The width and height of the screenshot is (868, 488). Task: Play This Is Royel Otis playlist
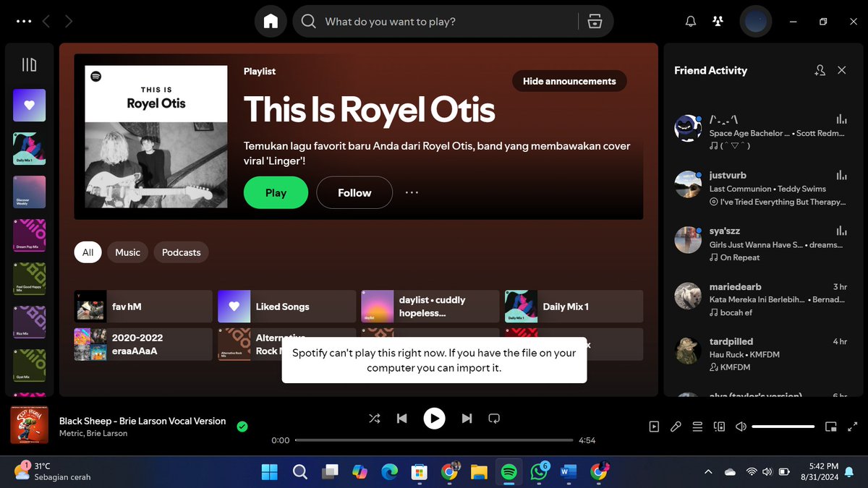point(276,193)
